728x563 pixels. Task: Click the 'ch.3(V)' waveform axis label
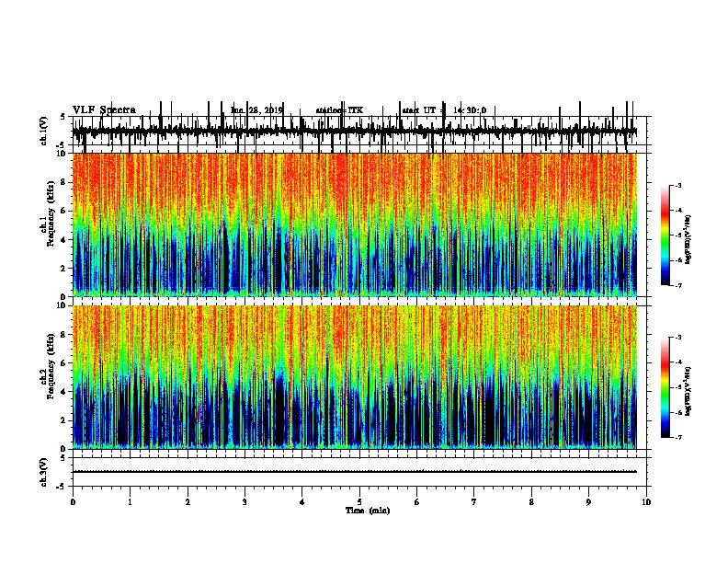tap(44, 472)
